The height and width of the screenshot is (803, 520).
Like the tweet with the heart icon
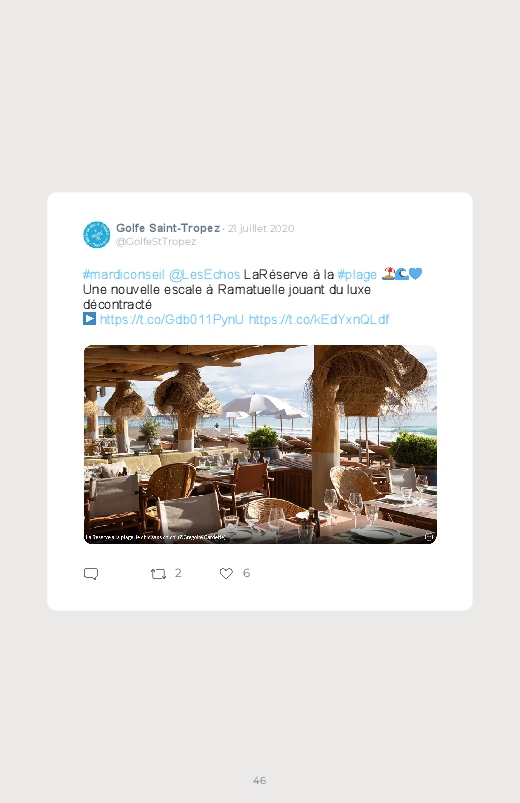[x=226, y=574]
